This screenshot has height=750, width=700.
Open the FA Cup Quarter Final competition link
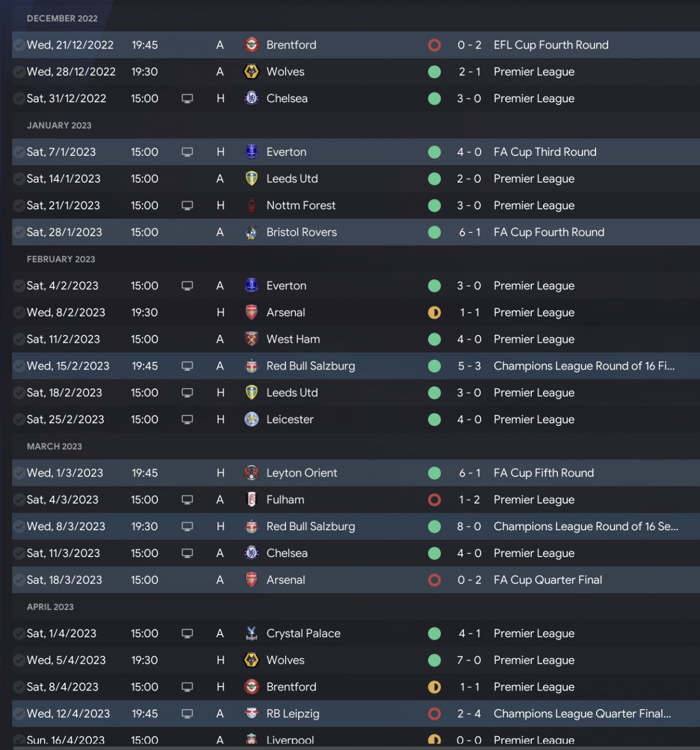click(x=547, y=580)
